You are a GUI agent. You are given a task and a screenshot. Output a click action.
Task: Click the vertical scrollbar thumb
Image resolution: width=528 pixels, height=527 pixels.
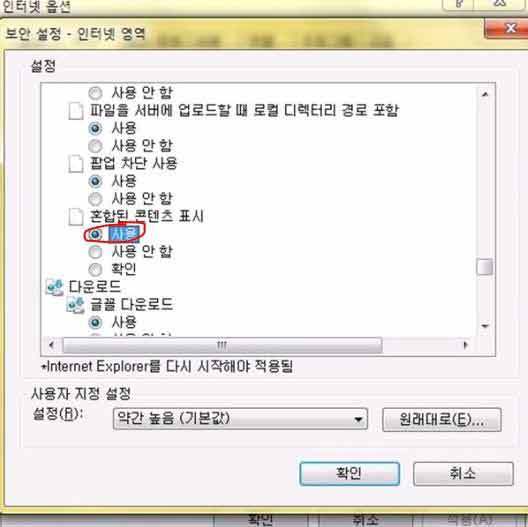[x=485, y=266]
